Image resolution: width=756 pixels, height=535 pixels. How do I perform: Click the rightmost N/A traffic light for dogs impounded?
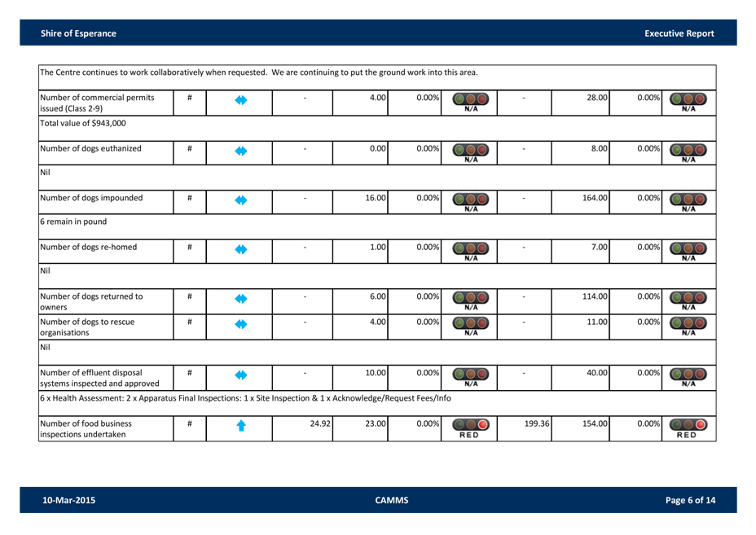pos(688,200)
